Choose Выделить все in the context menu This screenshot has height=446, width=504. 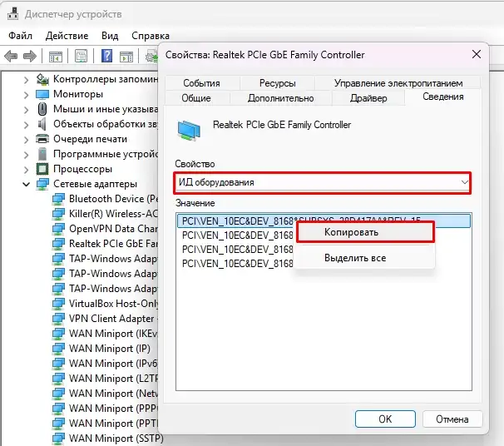(x=355, y=258)
